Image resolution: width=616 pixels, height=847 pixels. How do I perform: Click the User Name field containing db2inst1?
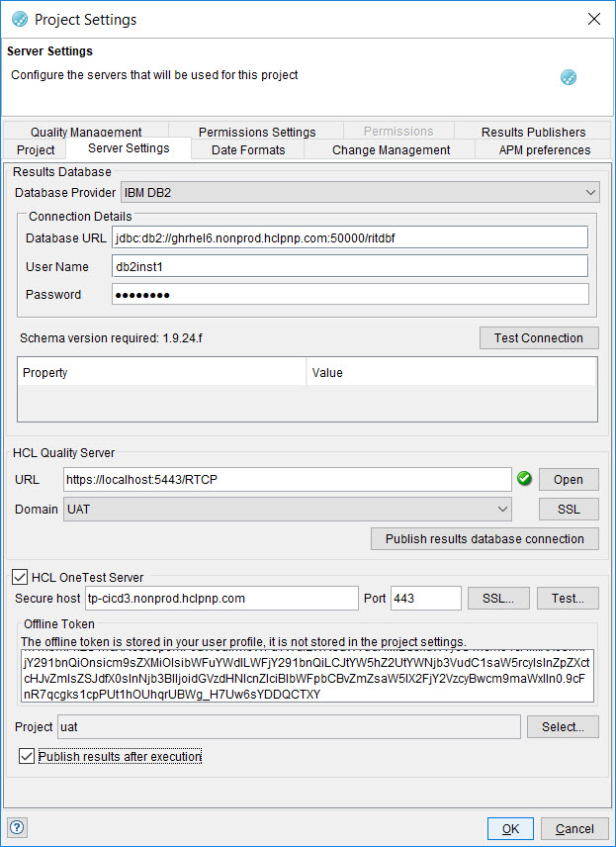[x=350, y=266]
